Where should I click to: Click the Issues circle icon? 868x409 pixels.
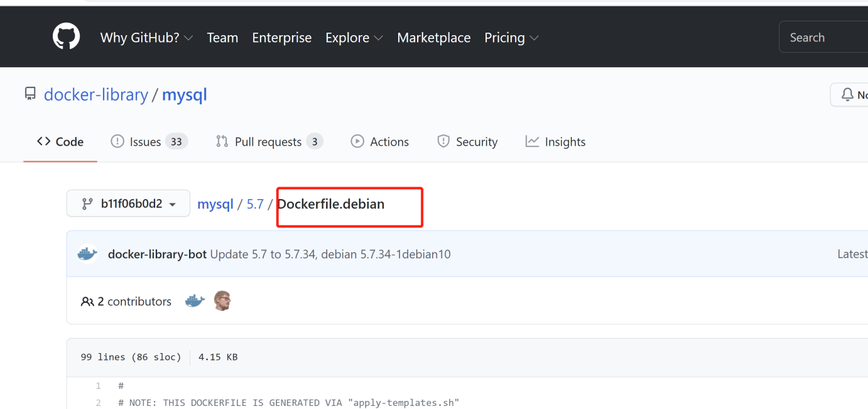coord(117,141)
